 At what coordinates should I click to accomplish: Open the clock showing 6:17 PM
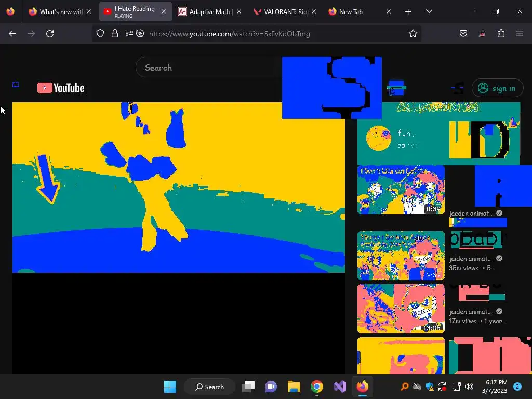pyautogui.click(x=495, y=387)
